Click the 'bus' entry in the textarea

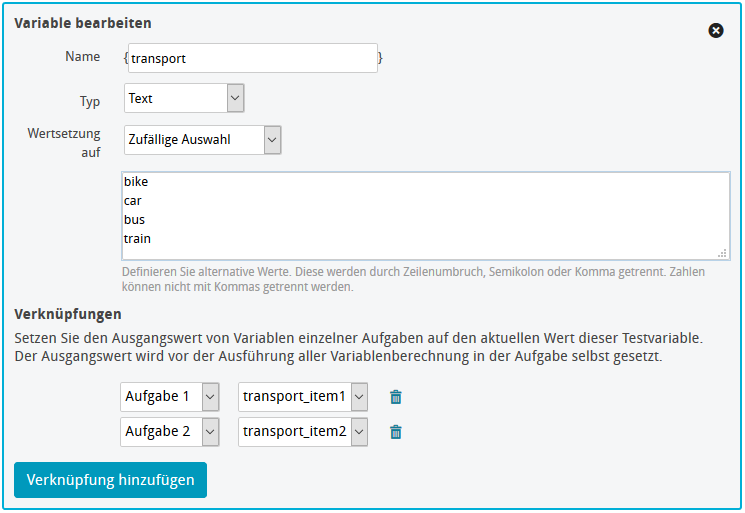click(x=134, y=220)
